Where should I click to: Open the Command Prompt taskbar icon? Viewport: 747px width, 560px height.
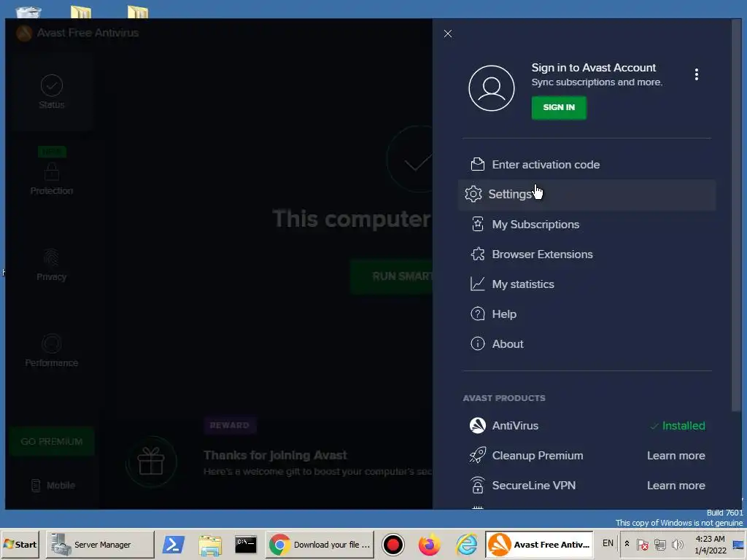pyautogui.click(x=246, y=544)
